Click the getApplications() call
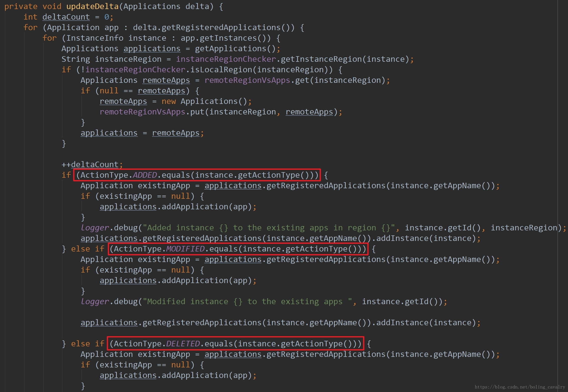The height and width of the screenshot is (392, 568). click(235, 49)
